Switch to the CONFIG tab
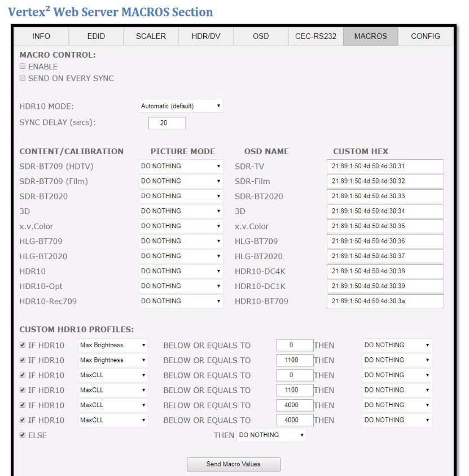469x476 pixels. (x=425, y=36)
